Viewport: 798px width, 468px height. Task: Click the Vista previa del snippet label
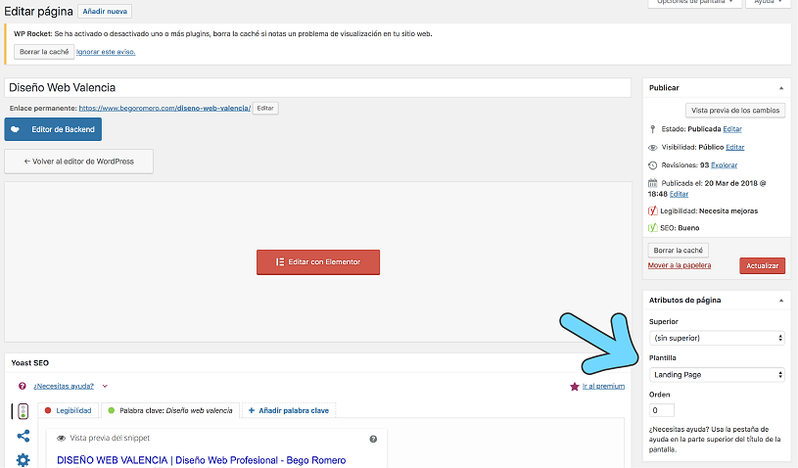pos(109,438)
